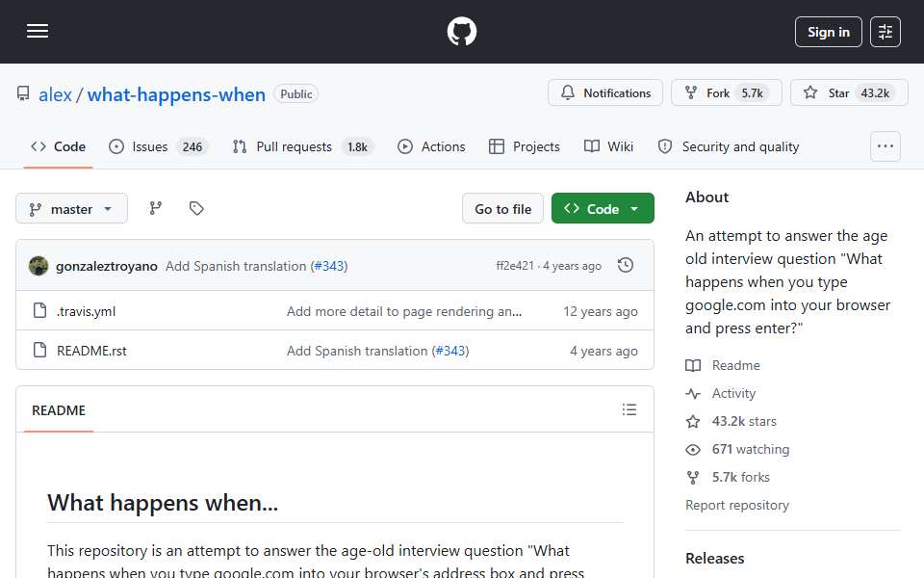Screen dimensions: 924x578
Task: Click the '12 years ago' timestamp
Action: tap(601, 311)
